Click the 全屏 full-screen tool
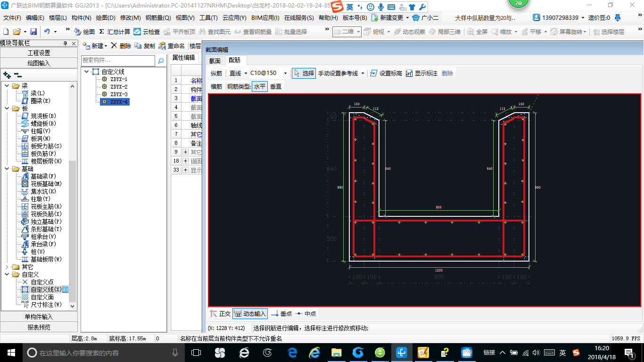 tap(477, 32)
